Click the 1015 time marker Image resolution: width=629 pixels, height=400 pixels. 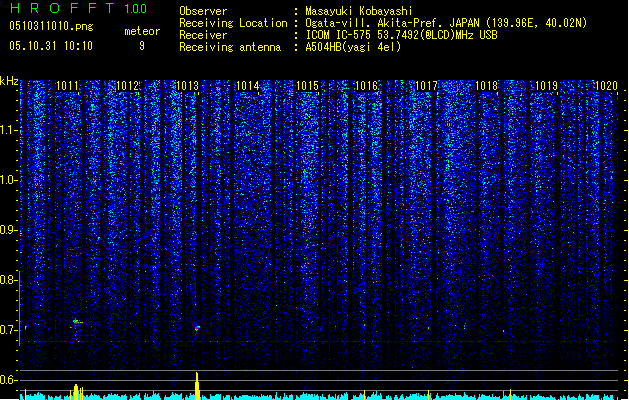pyautogui.click(x=307, y=86)
